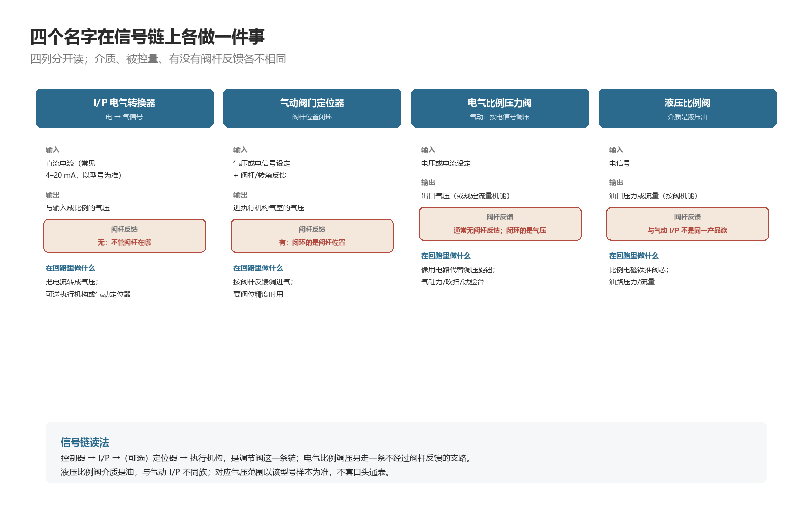Click the text 电 → 气信号
The height and width of the screenshot is (508, 812).
click(124, 117)
